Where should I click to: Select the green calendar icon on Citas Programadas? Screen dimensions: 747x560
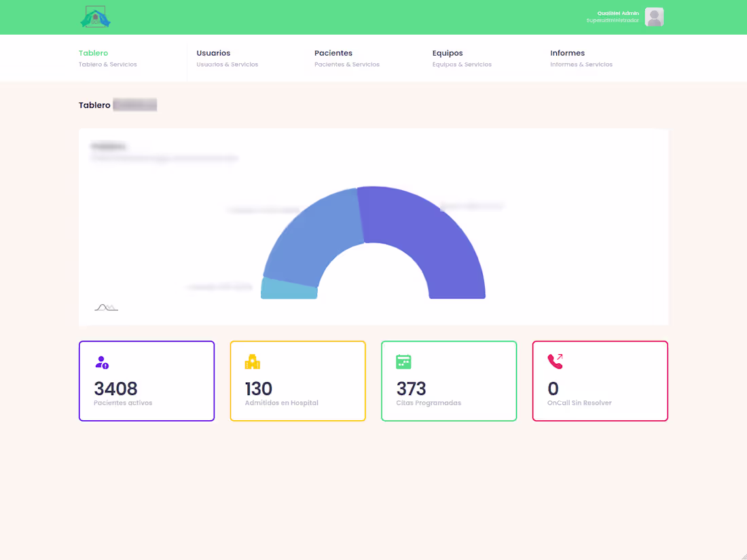tap(403, 362)
